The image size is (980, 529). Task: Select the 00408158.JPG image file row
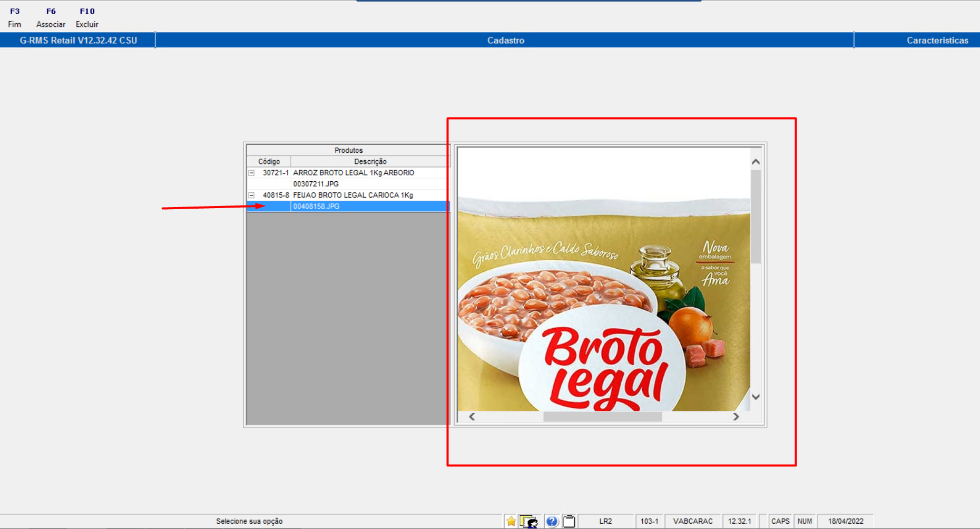[x=348, y=206]
